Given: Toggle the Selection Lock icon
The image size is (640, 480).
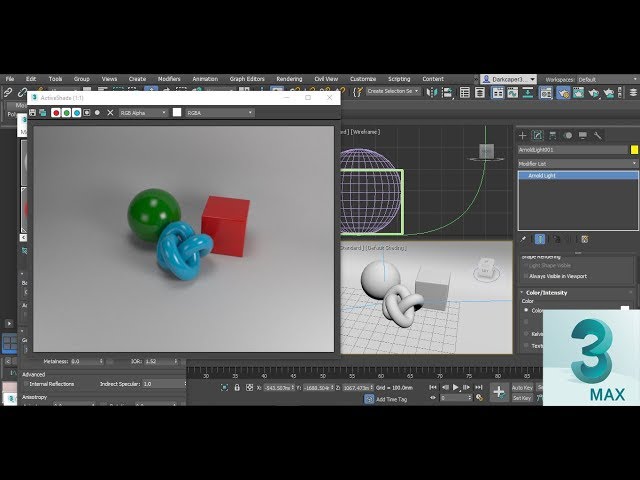Looking at the screenshot, I should pos(237,388).
